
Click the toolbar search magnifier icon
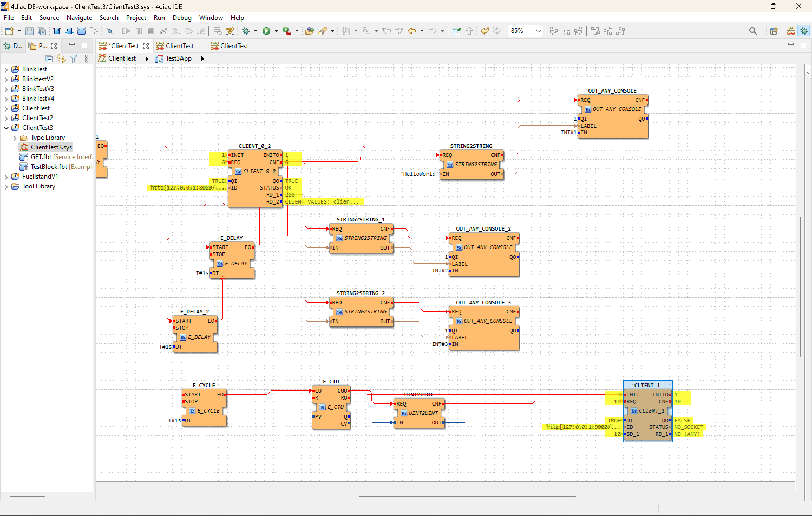coord(753,31)
